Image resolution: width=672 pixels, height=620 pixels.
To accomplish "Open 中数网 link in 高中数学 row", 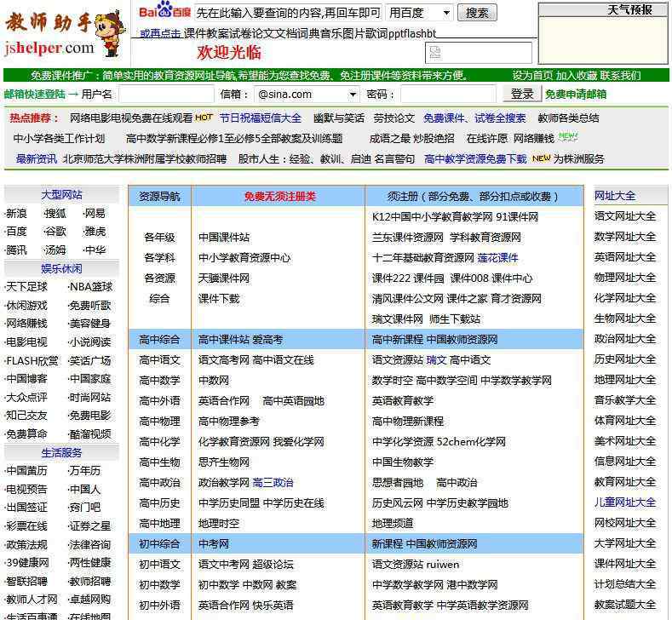I will 214,381.
